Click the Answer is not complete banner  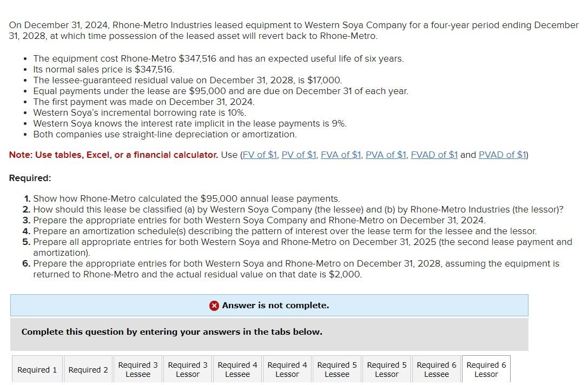pyautogui.click(x=269, y=305)
